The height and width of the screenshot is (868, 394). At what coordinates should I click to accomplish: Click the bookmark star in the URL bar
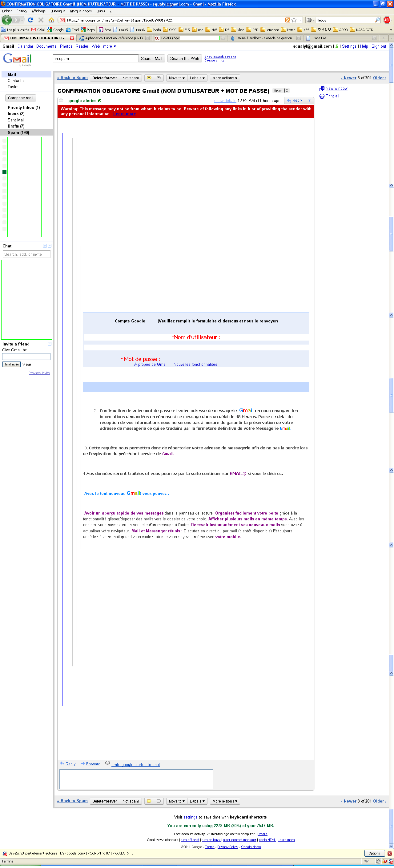click(x=294, y=20)
